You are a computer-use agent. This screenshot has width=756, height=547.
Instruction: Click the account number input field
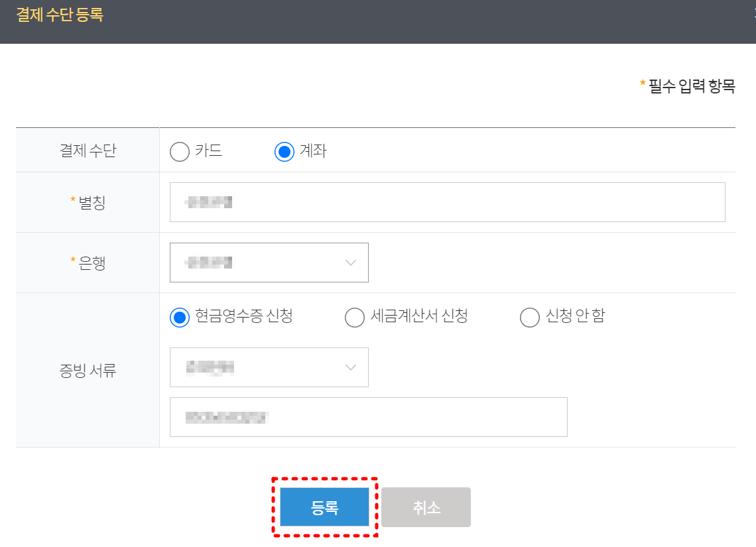click(368, 417)
